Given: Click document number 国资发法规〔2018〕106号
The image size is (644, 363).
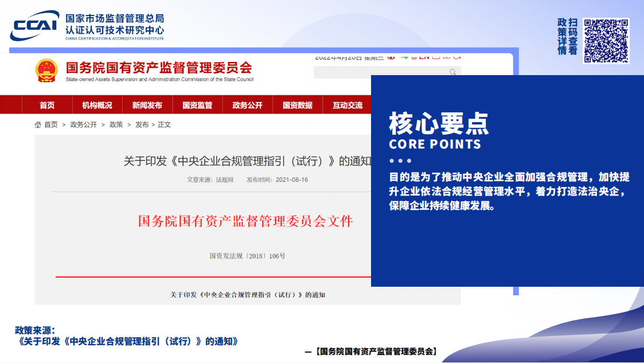Looking at the screenshot, I should click(x=248, y=256).
